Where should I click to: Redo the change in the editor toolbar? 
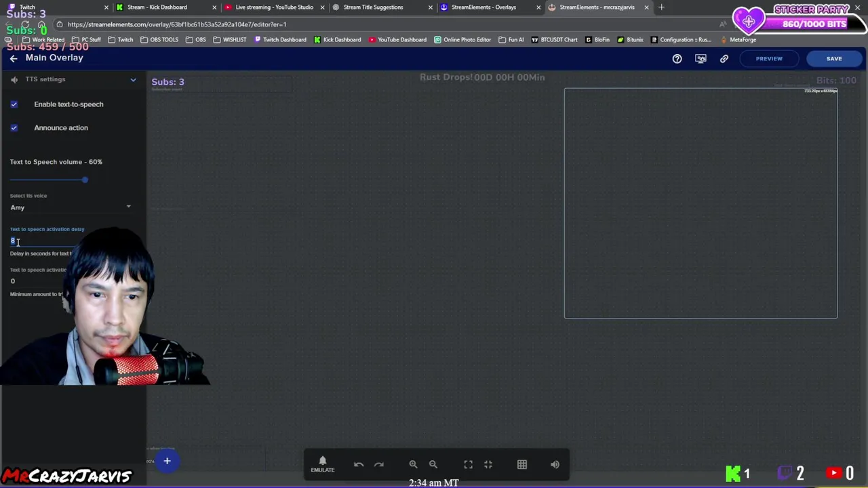click(x=379, y=464)
